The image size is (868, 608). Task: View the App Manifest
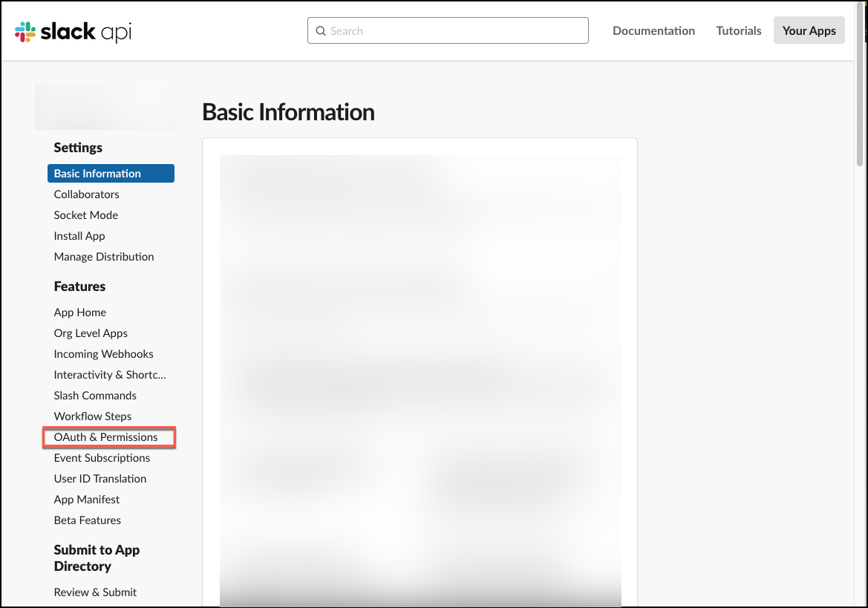[x=86, y=499]
